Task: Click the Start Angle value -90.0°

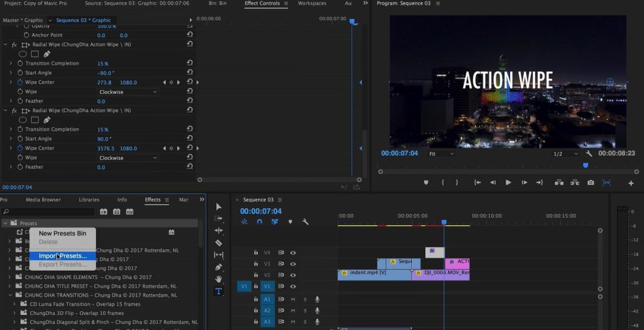Action: (x=106, y=73)
